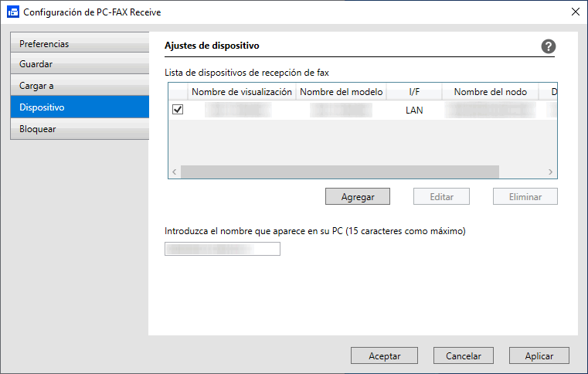The width and height of the screenshot is (588, 374).
Task: Switch to the Guardar tab
Action: 80,64
